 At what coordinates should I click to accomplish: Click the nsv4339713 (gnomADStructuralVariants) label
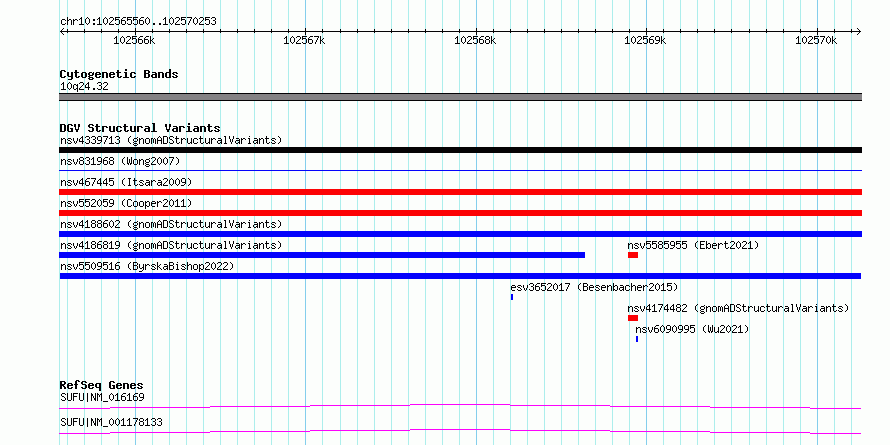click(x=171, y=140)
